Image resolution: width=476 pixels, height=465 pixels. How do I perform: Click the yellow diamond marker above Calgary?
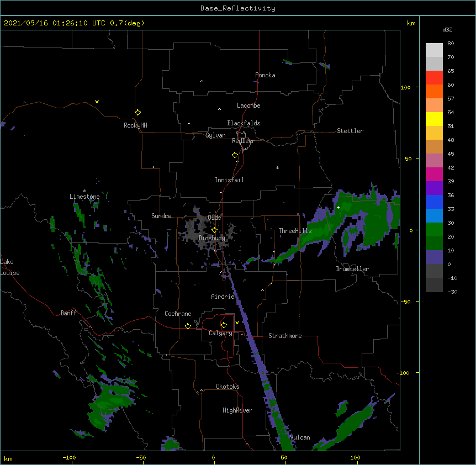coord(224,325)
